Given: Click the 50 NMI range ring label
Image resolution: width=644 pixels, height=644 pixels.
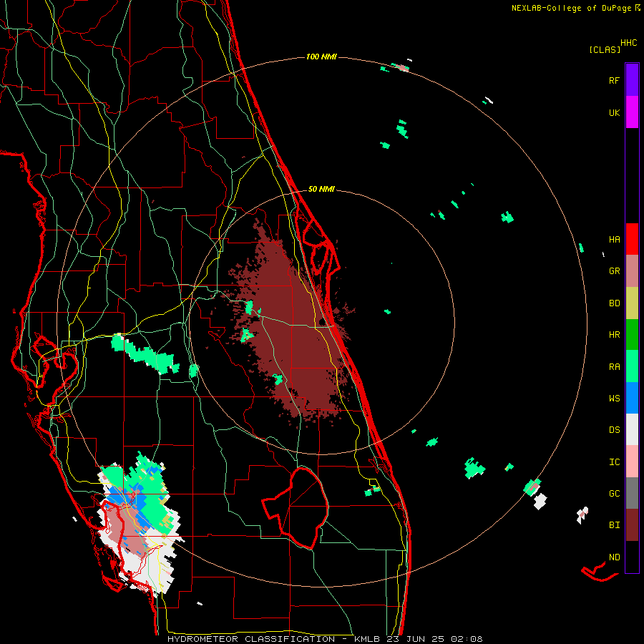Looking at the screenshot, I should (x=321, y=189).
